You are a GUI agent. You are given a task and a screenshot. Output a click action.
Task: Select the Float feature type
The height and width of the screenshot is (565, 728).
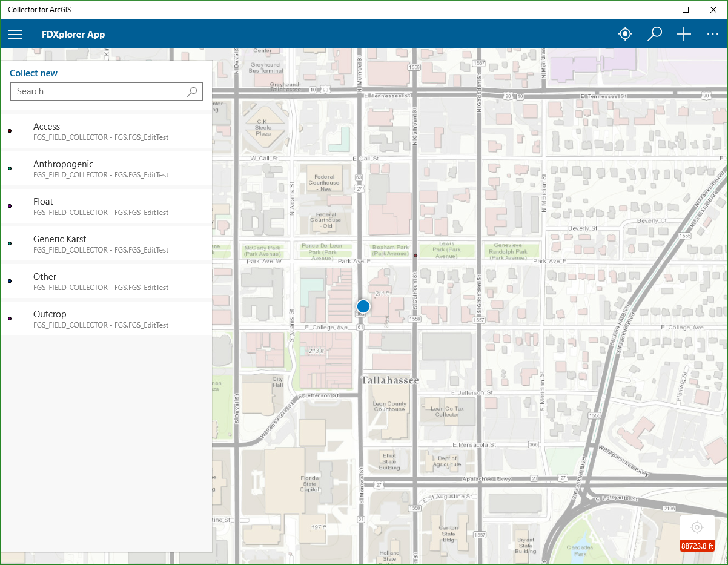106,206
